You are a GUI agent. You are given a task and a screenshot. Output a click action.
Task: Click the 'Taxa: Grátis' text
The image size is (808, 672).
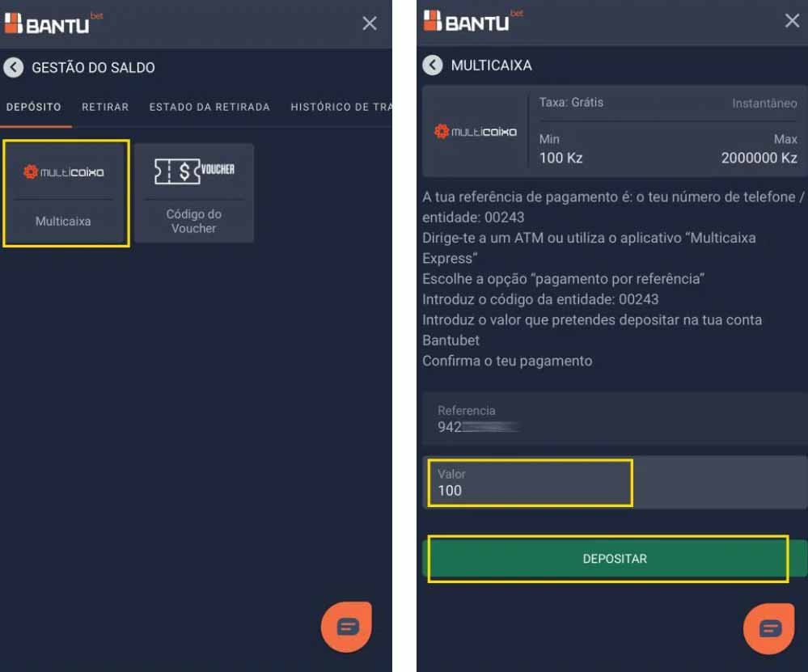pyautogui.click(x=571, y=102)
